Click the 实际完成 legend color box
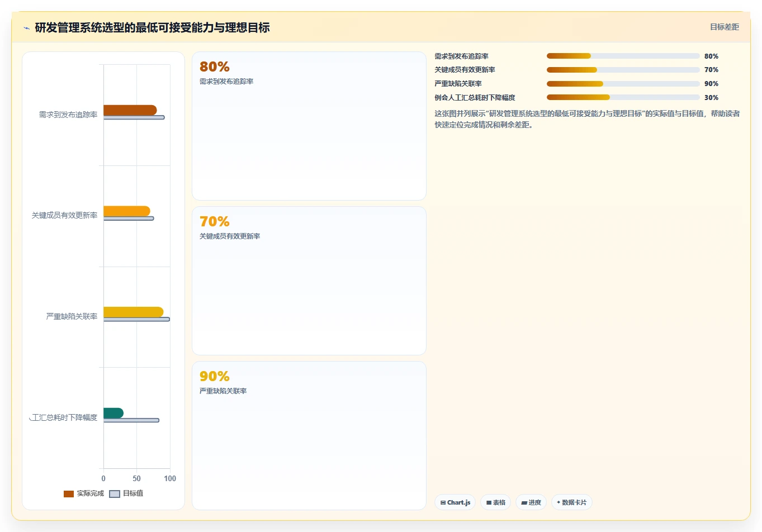 coord(69,494)
